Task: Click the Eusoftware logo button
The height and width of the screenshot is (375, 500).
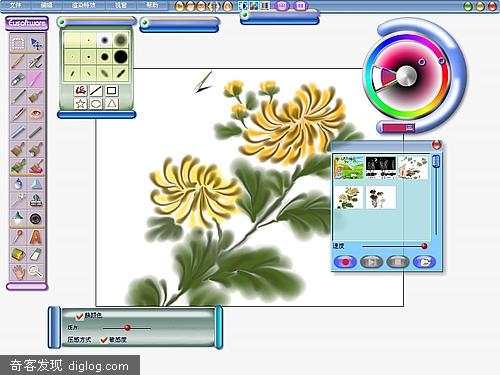Action: coord(27,23)
